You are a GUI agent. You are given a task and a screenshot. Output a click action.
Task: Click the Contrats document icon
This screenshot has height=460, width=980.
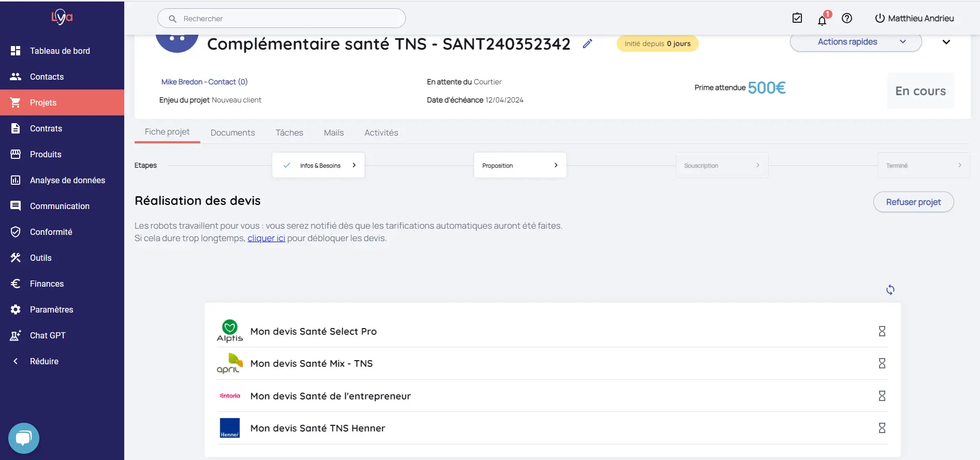[16, 128]
